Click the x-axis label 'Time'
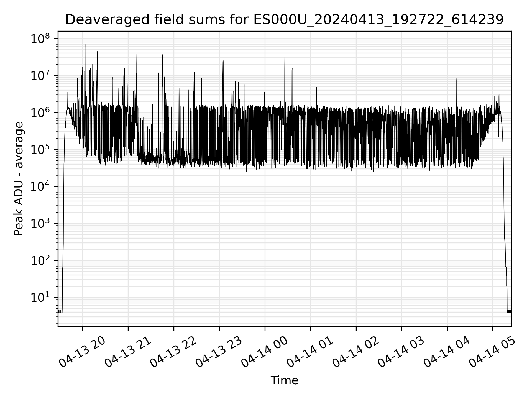Screen dimensions: 532x399 coord(284,380)
